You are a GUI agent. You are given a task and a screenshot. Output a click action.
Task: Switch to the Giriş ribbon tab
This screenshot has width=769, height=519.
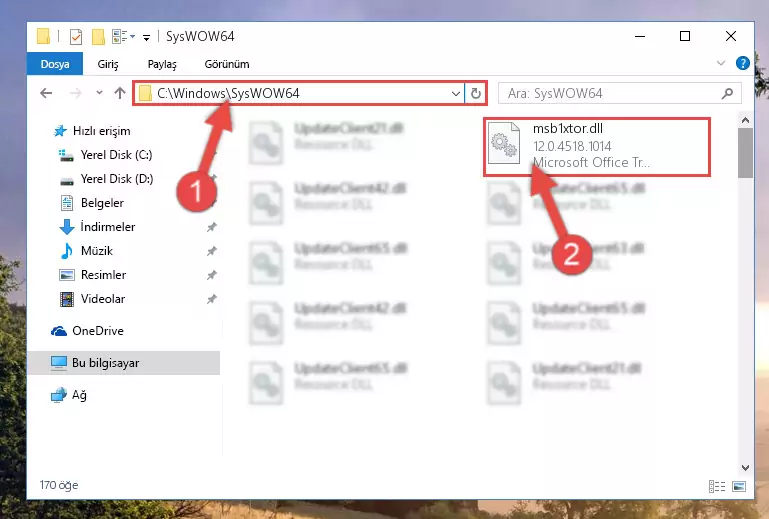[x=108, y=64]
